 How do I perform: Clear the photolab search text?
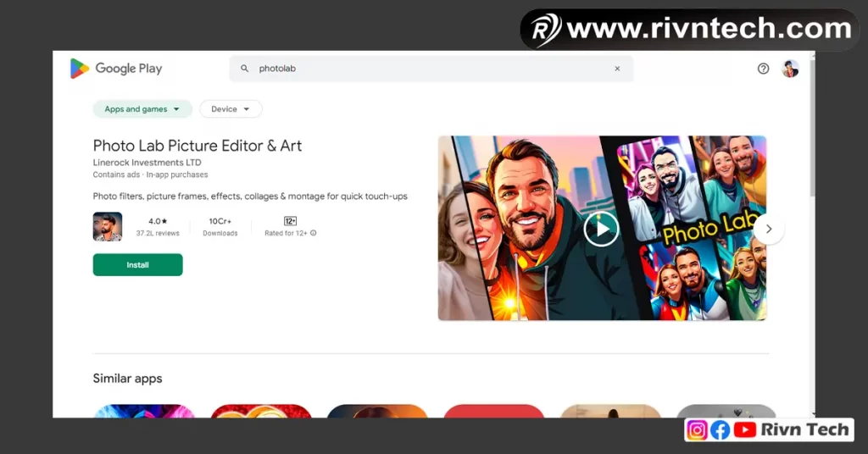pyautogui.click(x=617, y=69)
